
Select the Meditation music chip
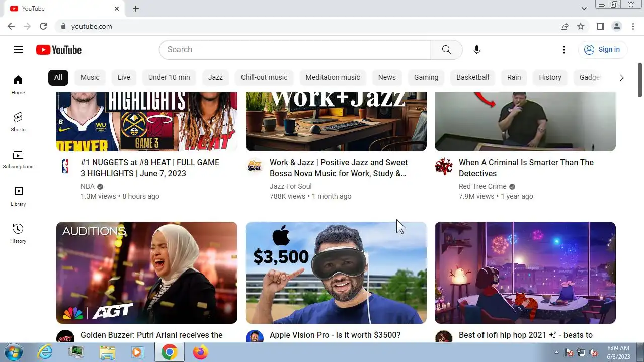tap(333, 77)
